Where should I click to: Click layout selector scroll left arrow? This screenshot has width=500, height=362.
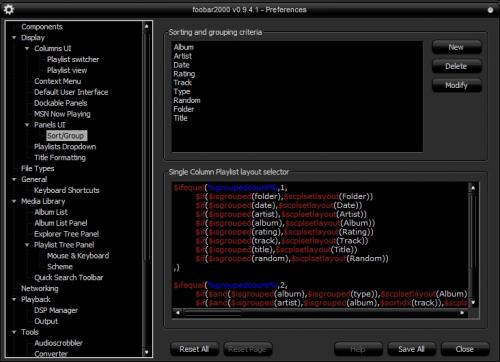178,313
